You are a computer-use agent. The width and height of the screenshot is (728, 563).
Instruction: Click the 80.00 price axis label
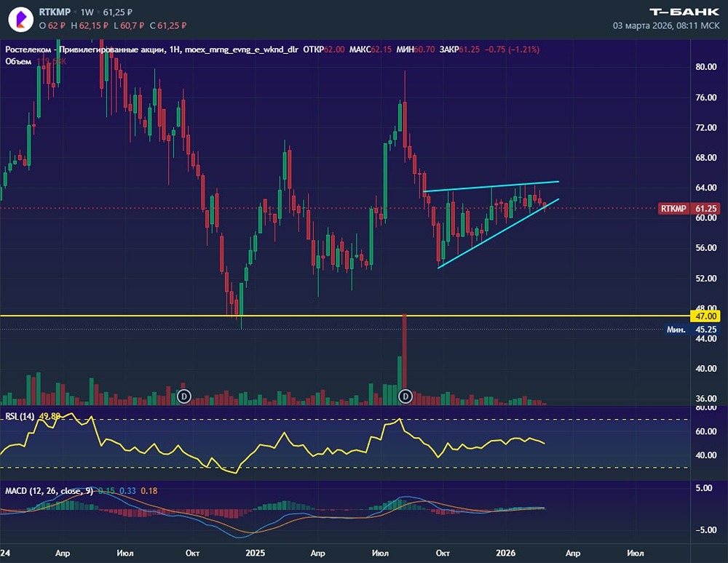click(705, 67)
